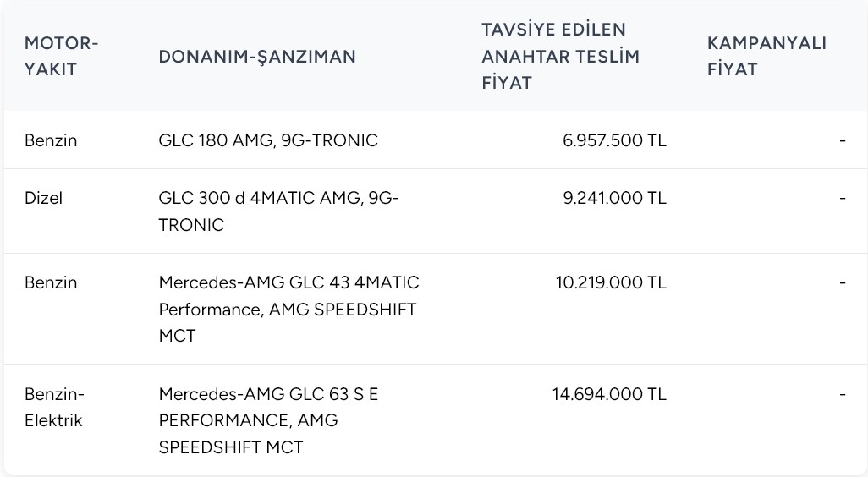This screenshot has height=477, width=868.
Task: Click campaign price dash for GLC 180
Action: pyautogui.click(x=843, y=140)
